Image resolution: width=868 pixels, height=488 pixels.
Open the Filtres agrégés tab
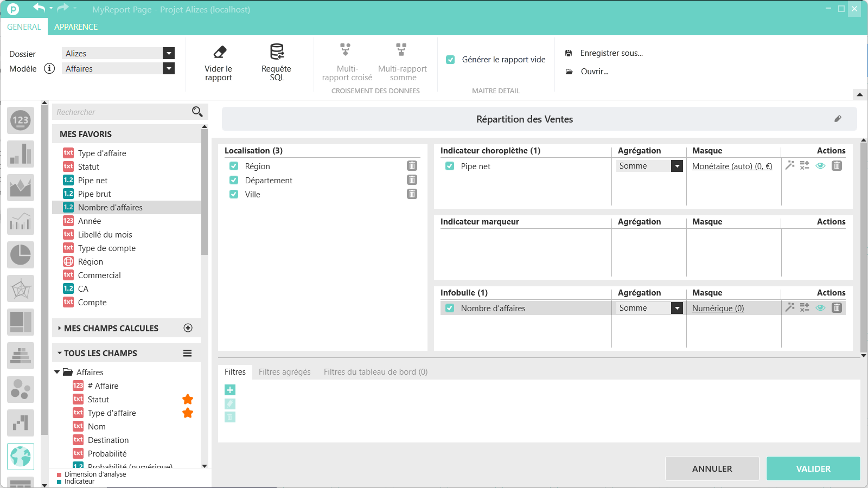(284, 372)
